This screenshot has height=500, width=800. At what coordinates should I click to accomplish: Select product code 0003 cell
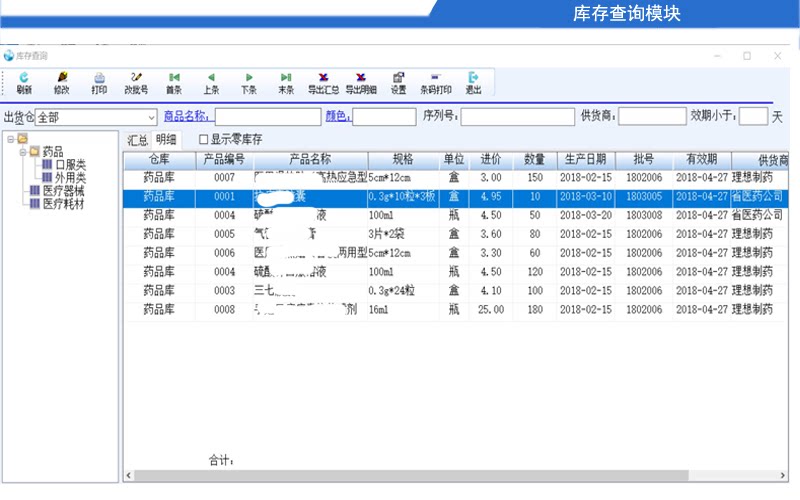(224, 291)
